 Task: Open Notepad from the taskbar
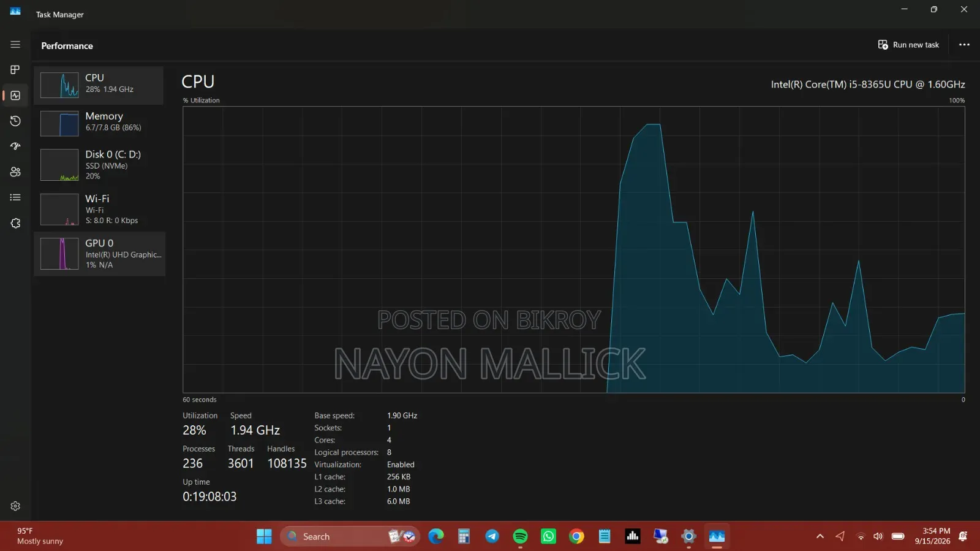coord(605,536)
